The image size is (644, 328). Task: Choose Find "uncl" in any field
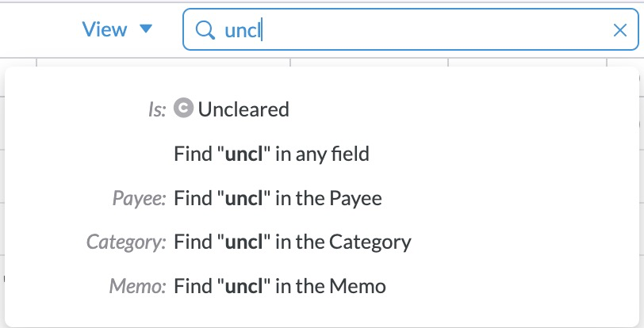[271, 154]
